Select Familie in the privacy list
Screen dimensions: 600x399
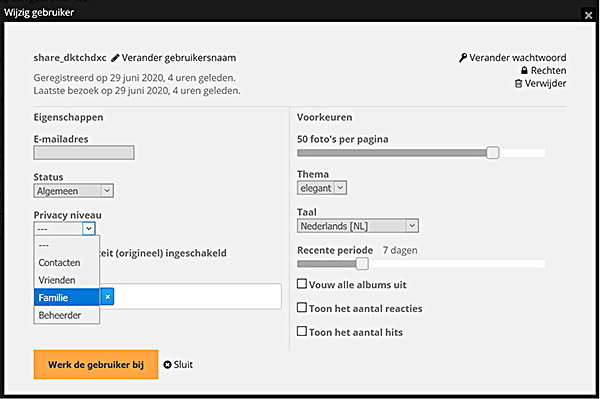pyautogui.click(x=67, y=297)
